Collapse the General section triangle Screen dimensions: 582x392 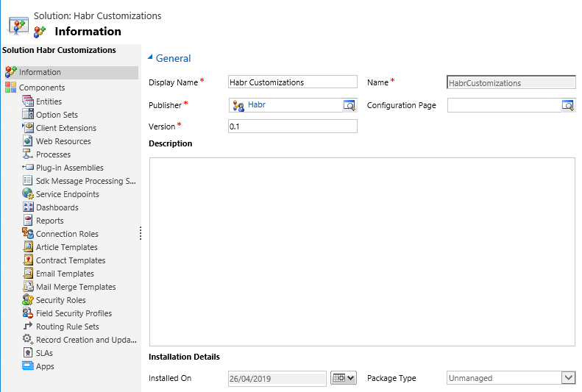coord(150,57)
